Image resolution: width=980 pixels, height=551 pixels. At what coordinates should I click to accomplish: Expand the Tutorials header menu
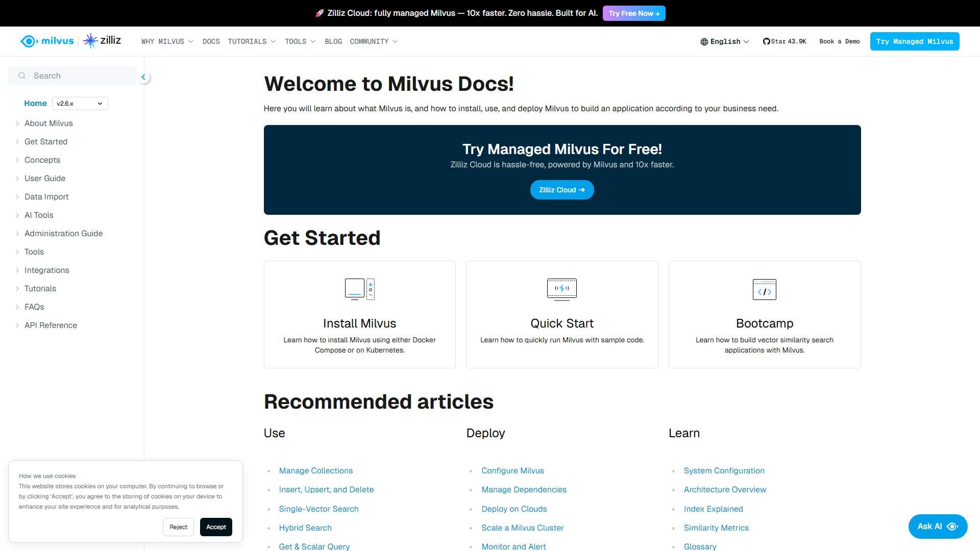pos(252,41)
